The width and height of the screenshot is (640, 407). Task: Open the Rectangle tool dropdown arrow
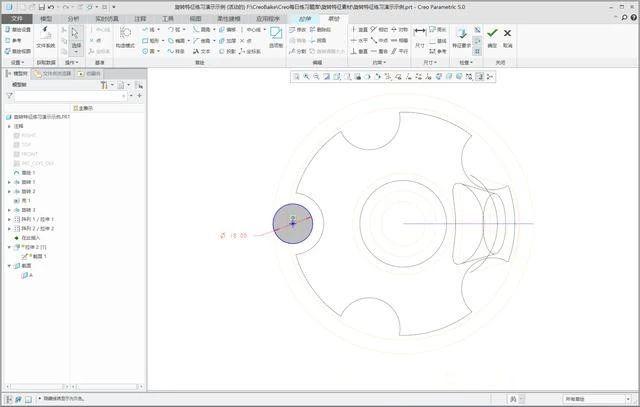[163, 41]
